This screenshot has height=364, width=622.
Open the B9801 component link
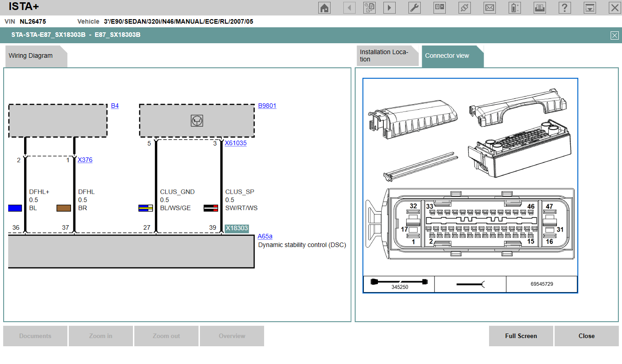(x=267, y=106)
